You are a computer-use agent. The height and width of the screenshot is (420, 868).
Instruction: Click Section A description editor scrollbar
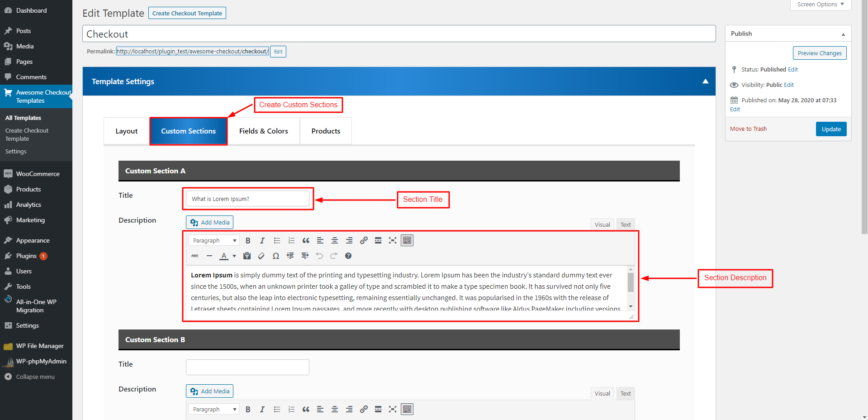(x=631, y=283)
